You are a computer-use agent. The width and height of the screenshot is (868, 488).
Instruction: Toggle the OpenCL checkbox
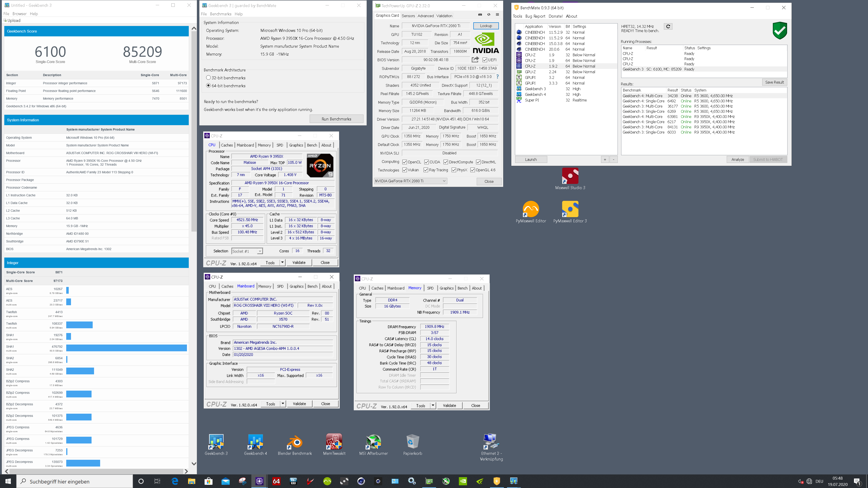pyautogui.click(x=405, y=162)
